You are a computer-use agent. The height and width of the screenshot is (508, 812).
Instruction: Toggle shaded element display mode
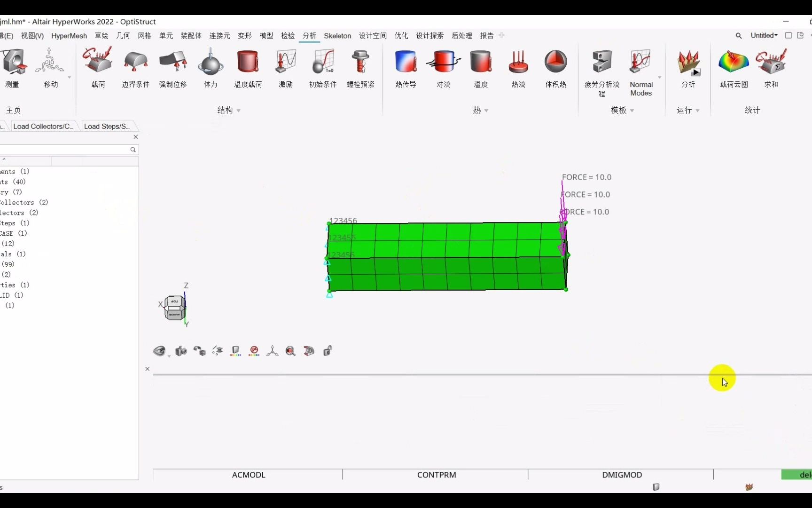coord(235,349)
